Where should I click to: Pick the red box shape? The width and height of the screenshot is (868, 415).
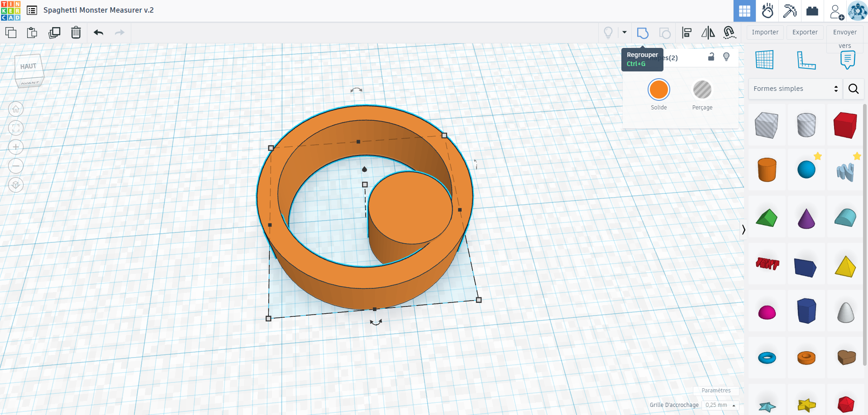(x=845, y=125)
